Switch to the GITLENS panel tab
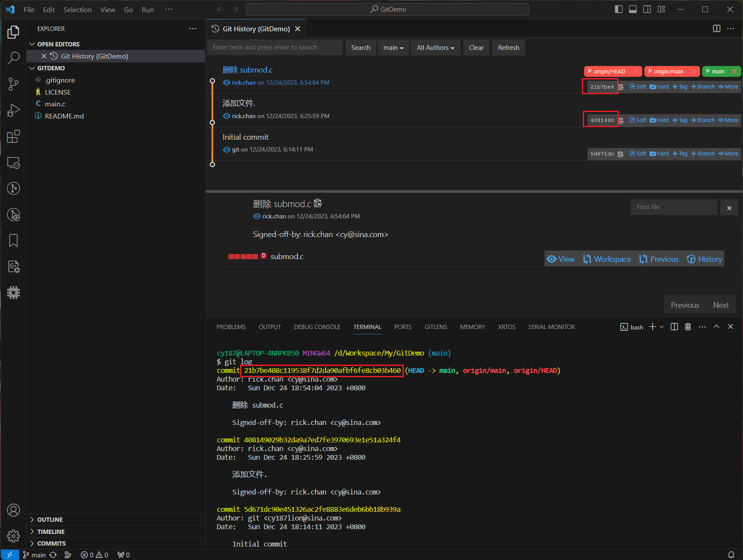This screenshot has height=560, width=743. (436, 327)
